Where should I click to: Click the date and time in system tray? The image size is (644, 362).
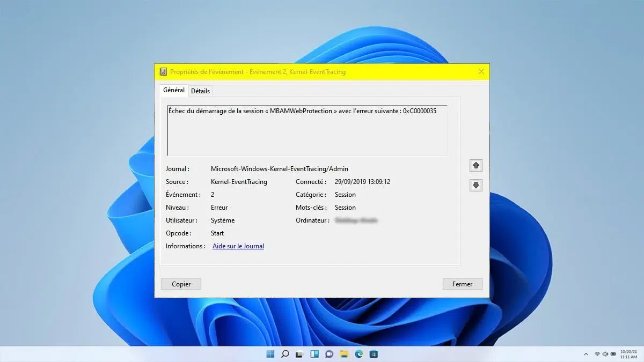628,354
